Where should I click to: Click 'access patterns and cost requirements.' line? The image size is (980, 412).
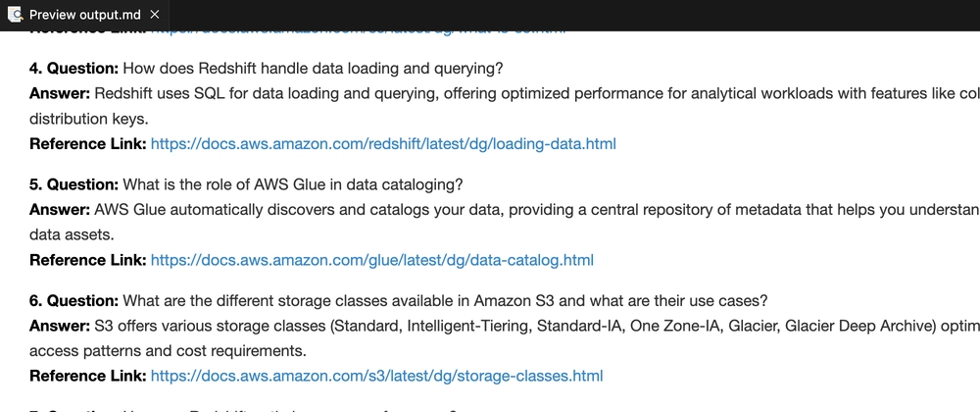[x=169, y=351]
